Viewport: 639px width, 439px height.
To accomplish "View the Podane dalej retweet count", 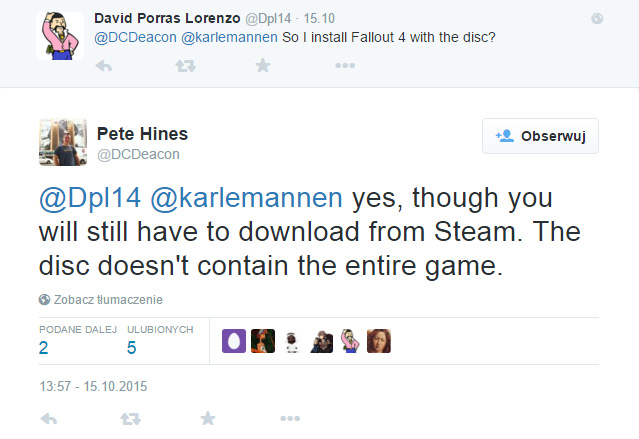I will [x=44, y=348].
